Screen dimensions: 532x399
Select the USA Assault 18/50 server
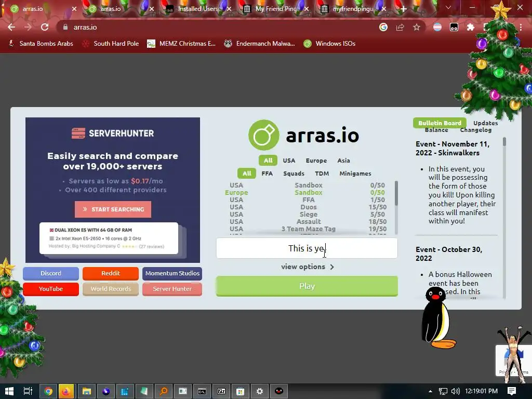coord(307,221)
